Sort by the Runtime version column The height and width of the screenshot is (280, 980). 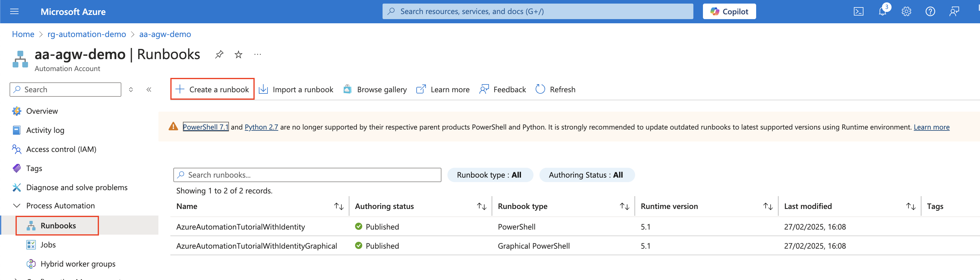coord(768,206)
